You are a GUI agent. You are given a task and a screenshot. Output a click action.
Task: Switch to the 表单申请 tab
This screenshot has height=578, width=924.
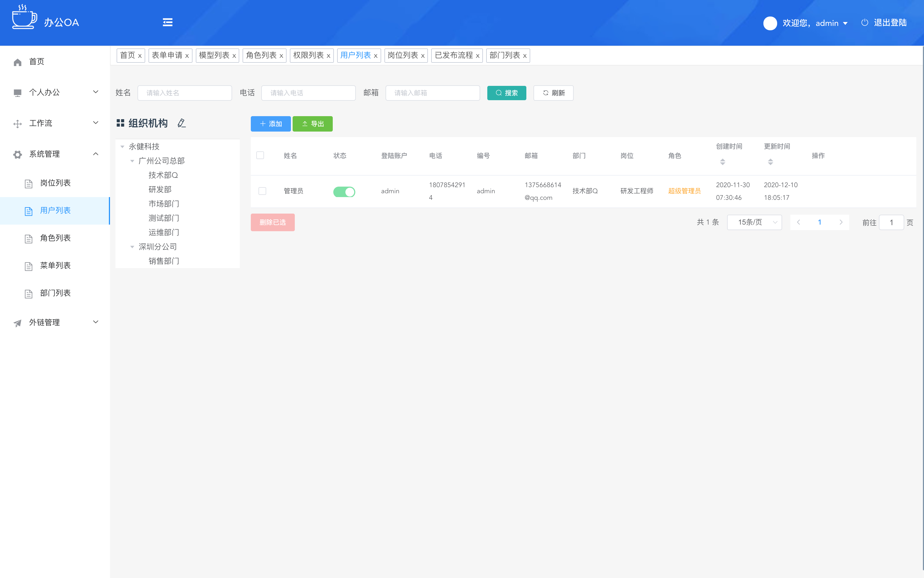167,55
